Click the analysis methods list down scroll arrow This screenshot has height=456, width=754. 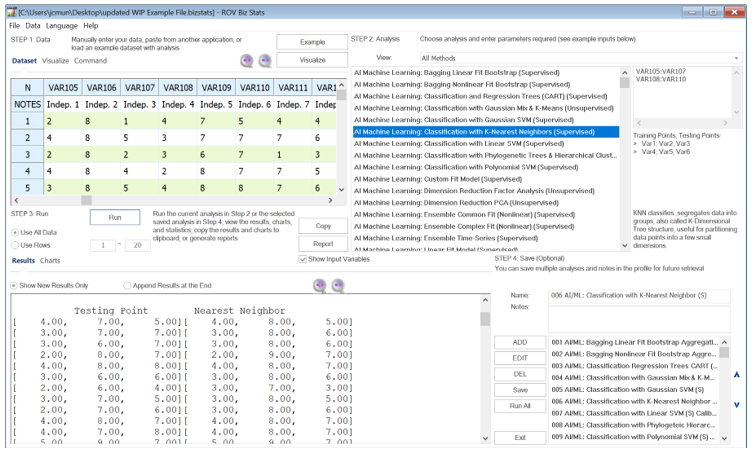click(625, 245)
